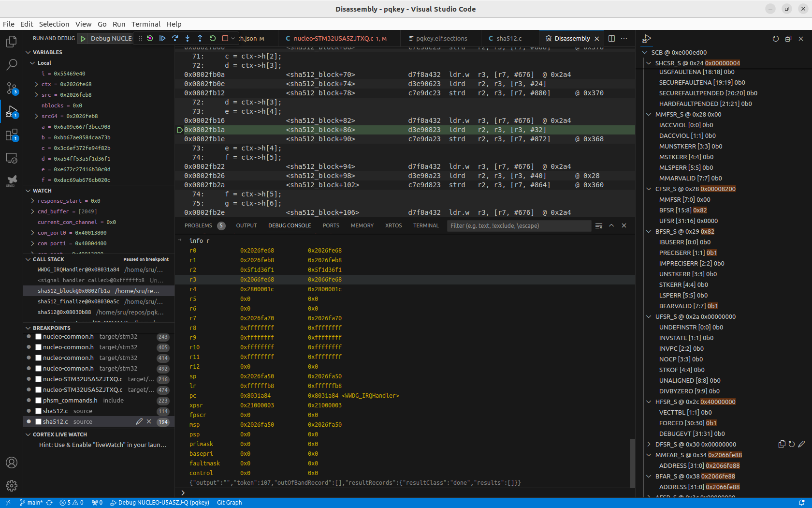Open Source Control in the activity bar
This screenshot has width=812, height=508.
12,88
